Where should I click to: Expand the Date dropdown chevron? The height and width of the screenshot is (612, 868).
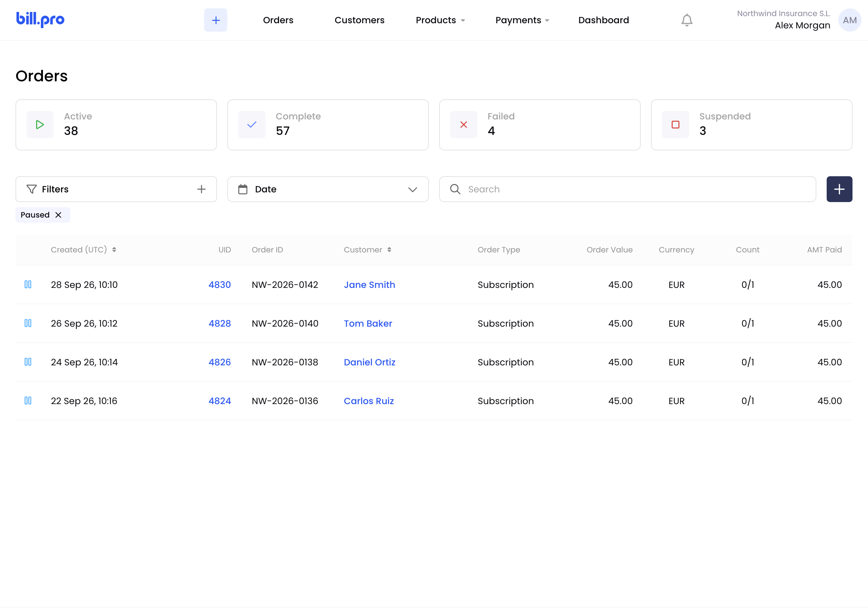412,189
